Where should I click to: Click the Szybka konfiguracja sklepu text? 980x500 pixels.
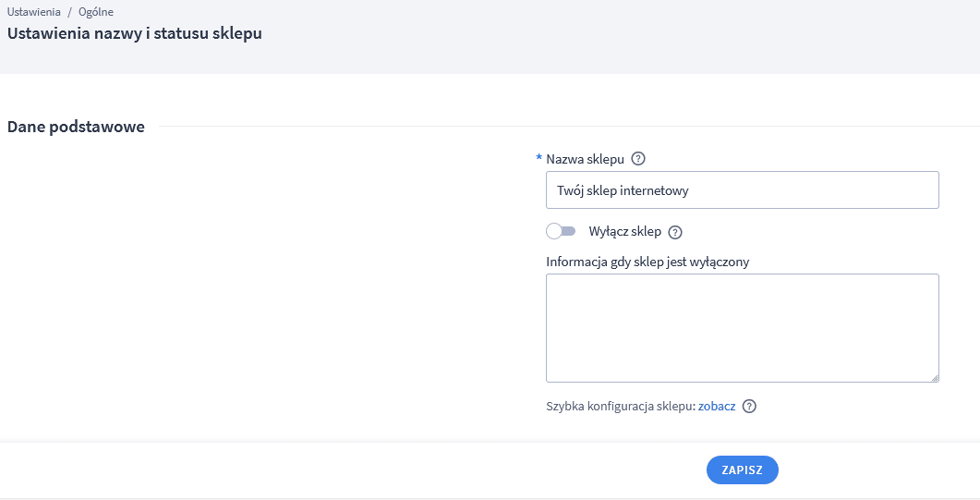621,407
